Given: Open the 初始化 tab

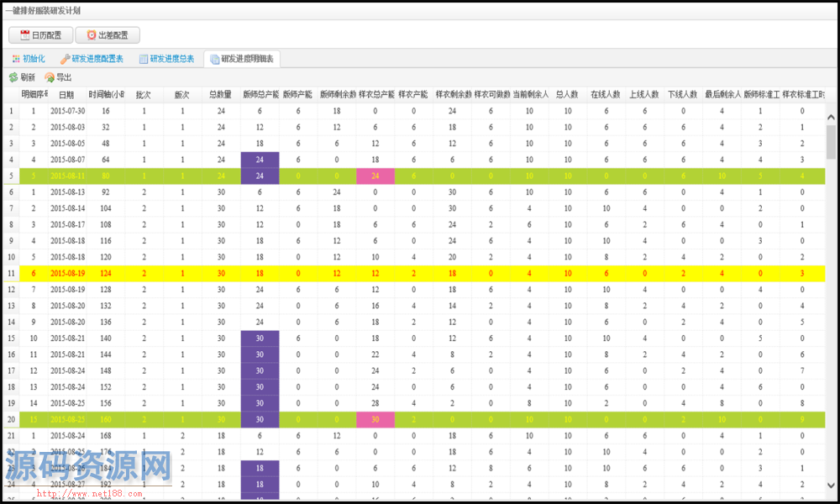Looking at the screenshot, I should (34, 59).
